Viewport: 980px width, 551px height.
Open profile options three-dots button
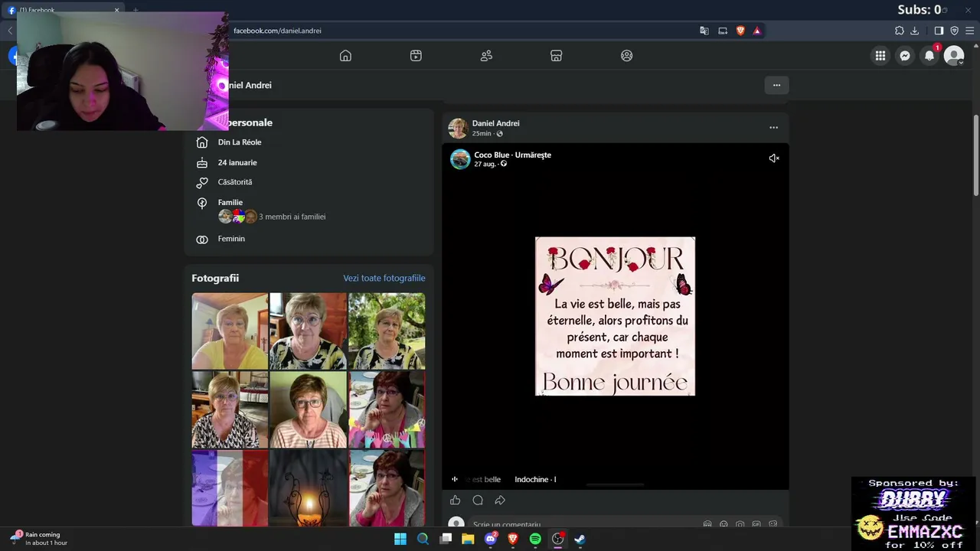pos(776,85)
